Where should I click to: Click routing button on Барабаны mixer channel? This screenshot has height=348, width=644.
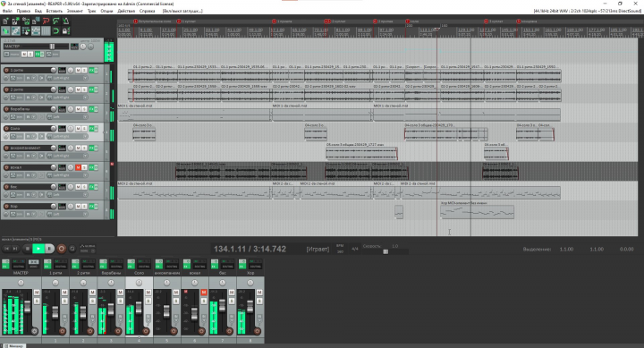115,264
